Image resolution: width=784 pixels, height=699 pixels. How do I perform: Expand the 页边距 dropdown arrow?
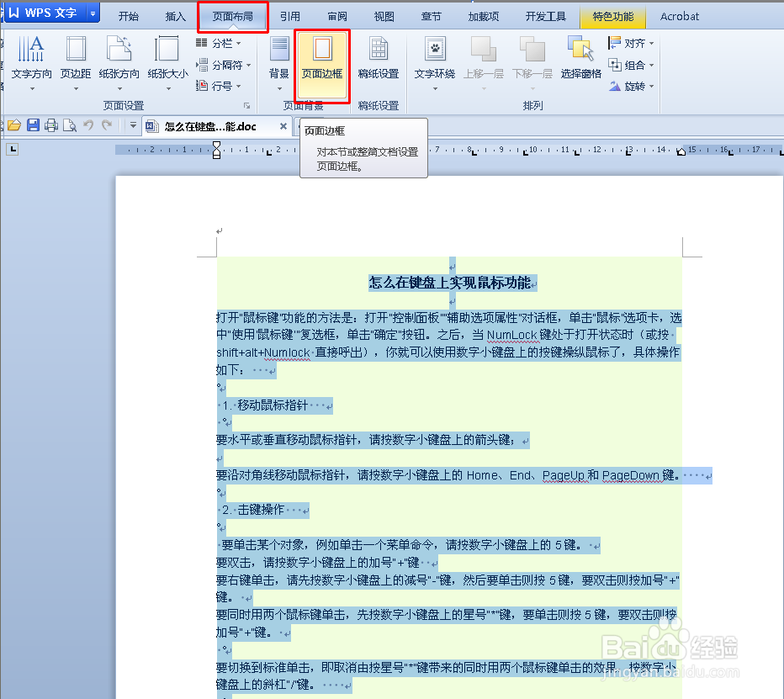76,89
